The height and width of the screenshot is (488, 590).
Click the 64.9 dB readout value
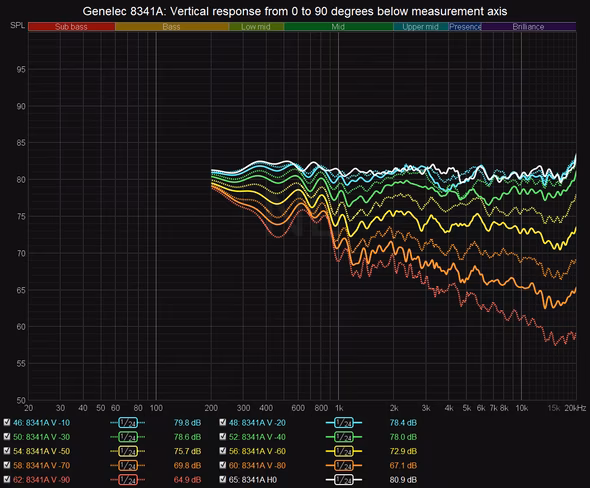[187, 480]
